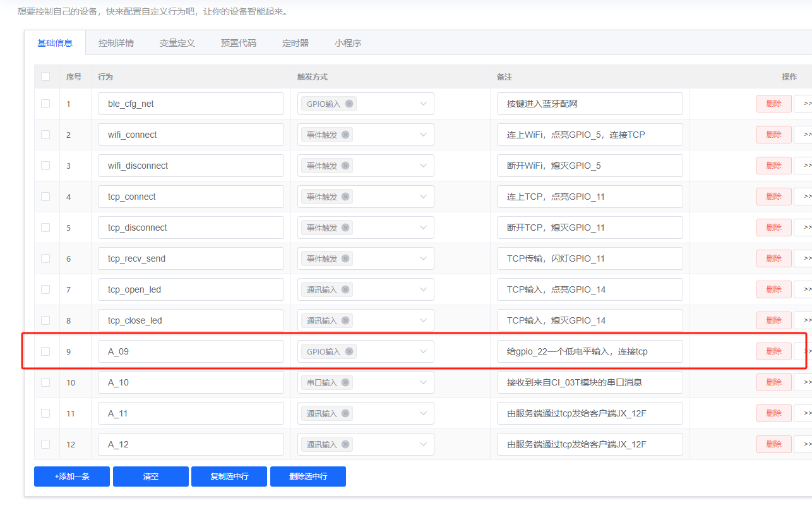
Task: Click the >> expand icon for A_09 row
Action: click(808, 351)
